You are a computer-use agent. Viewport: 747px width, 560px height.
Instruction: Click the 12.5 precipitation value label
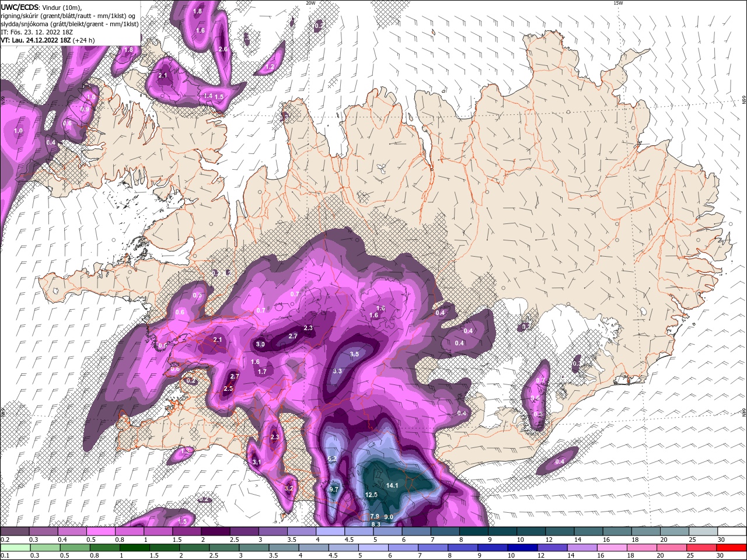[371, 495]
